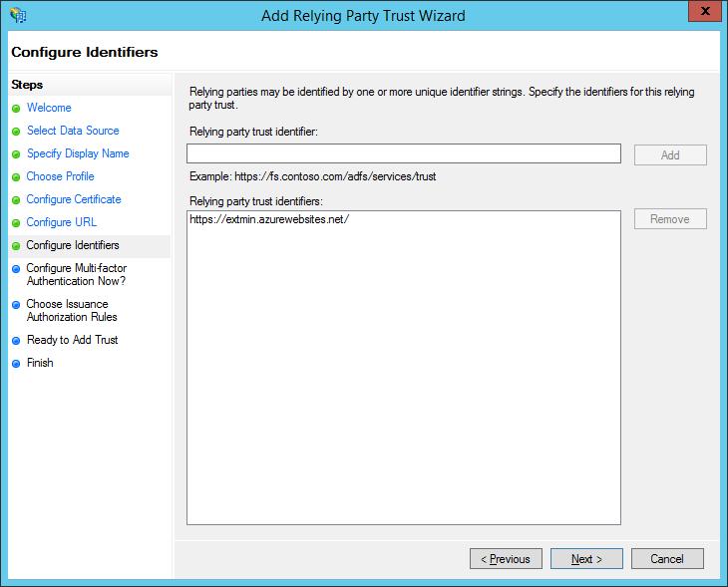Click green bullet beside Configure Certificate
The height and width of the screenshot is (587, 728).
tap(16, 200)
